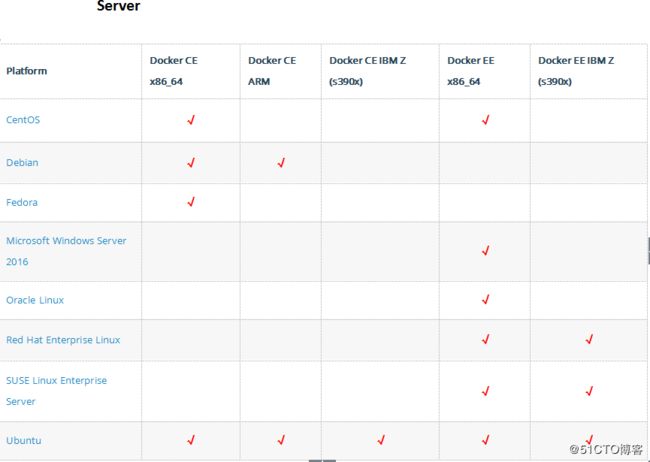
Task: Click Fedora Docker CE x86_64 checkmark
Action: pyautogui.click(x=191, y=202)
